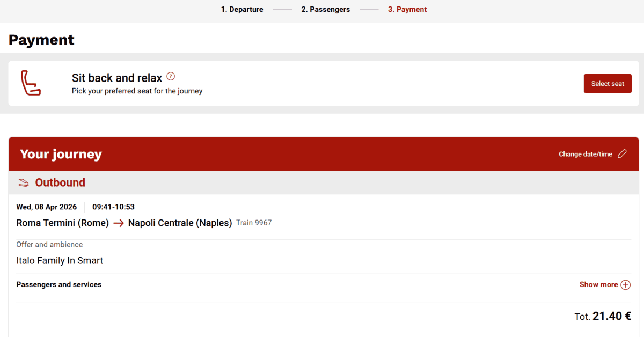
Task: Click the Outbound section header
Action: 324,182
